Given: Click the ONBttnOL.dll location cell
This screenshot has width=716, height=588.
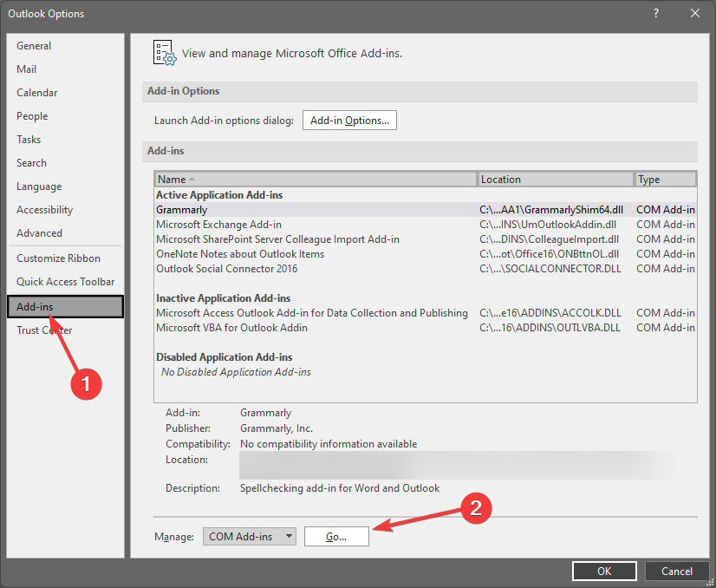Looking at the screenshot, I should (x=549, y=253).
